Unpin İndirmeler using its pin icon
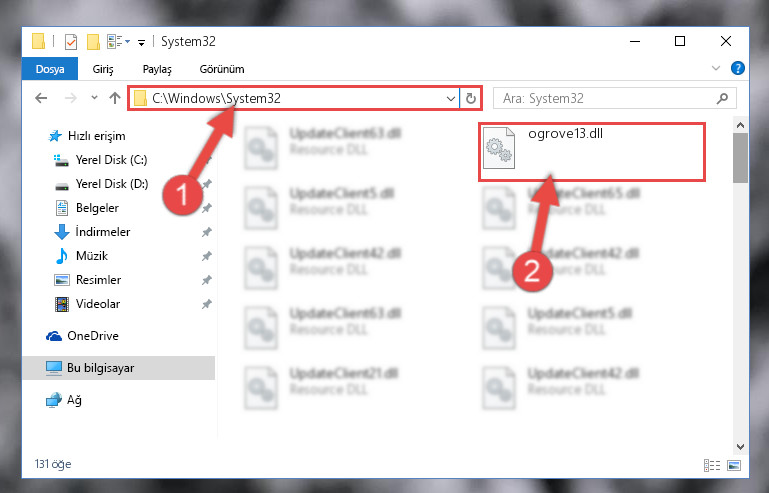Image resolution: width=769 pixels, height=493 pixels. coord(206,232)
